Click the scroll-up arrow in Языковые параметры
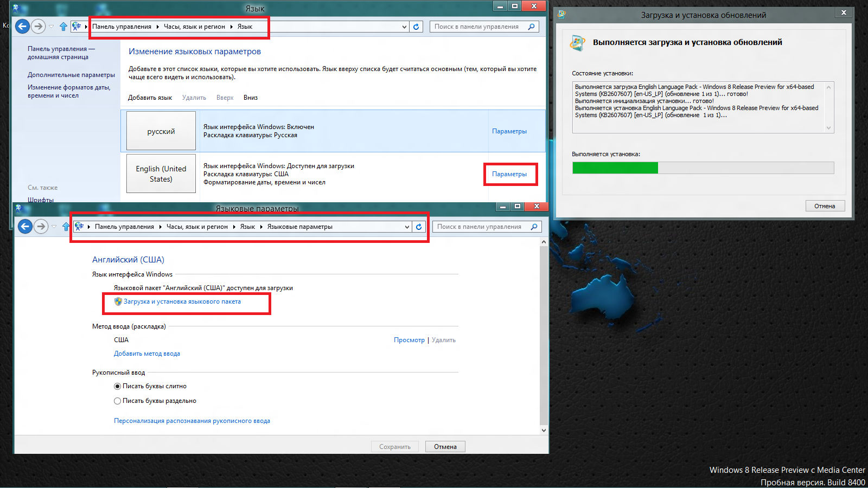The width and height of the screenshot is (868, 488). (544, 242)
